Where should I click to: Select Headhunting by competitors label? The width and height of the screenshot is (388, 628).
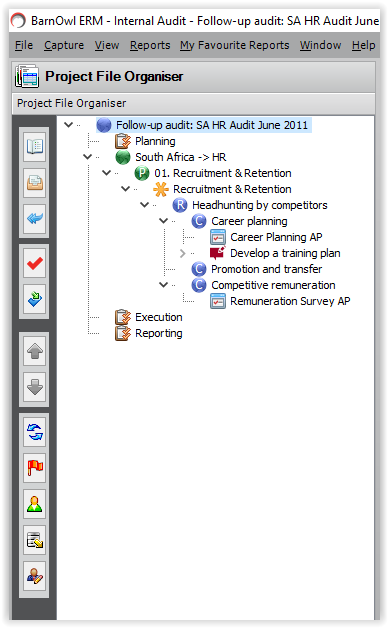pos(260,205)
